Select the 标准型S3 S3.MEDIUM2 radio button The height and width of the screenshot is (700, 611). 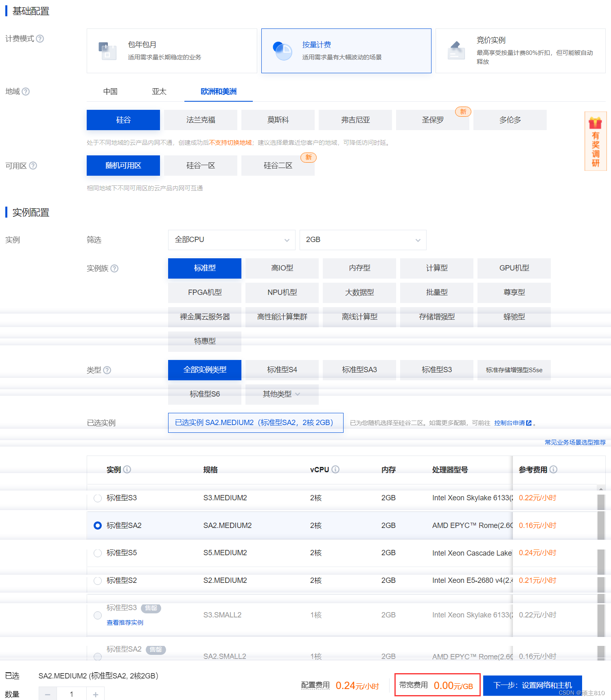coord(98,498)
